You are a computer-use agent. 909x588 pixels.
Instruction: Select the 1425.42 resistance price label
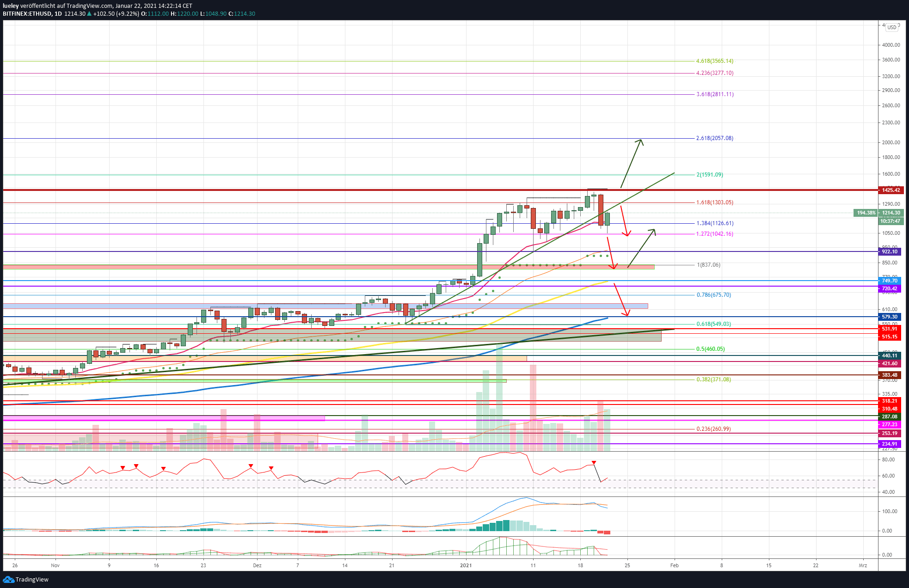(x=891, y=190)
